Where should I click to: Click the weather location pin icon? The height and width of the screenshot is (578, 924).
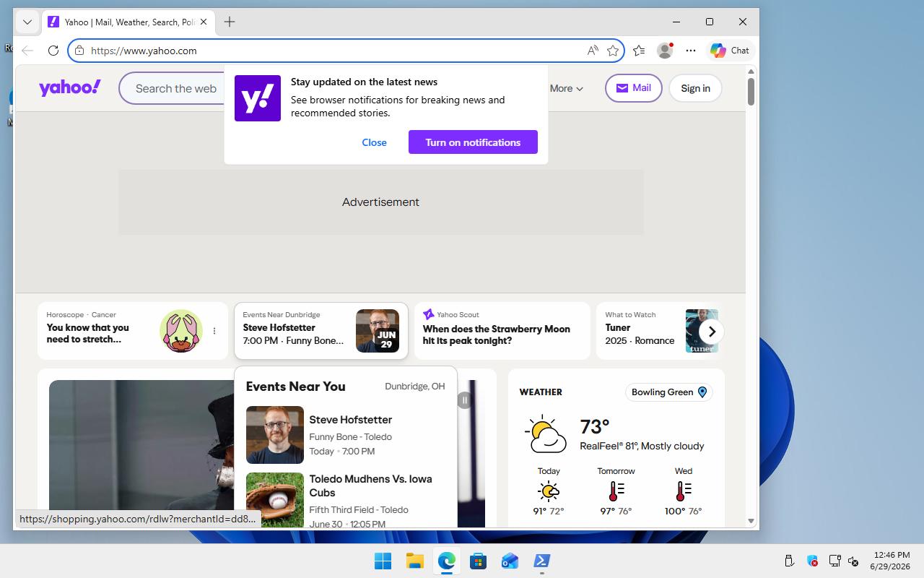click(x=702, y=392)
